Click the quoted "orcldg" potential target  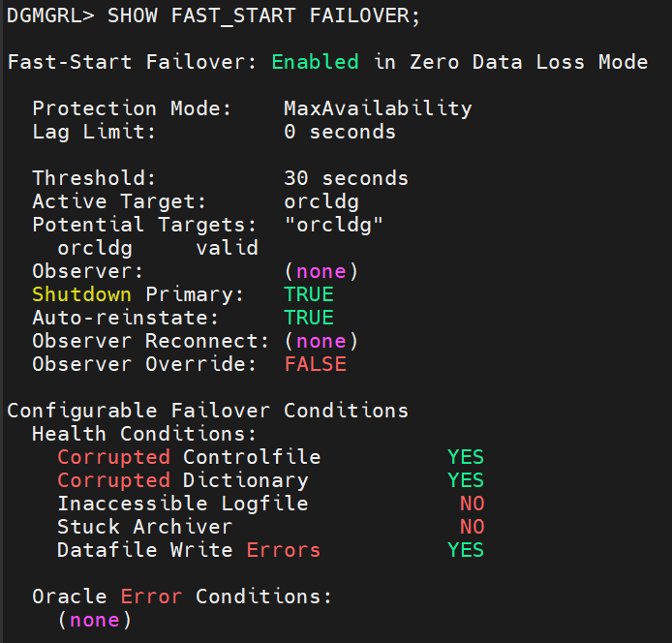tap(333, 225)
